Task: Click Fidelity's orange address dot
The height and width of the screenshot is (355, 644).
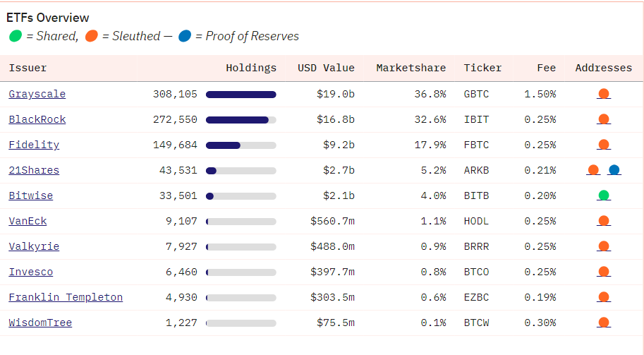Action: 603,145
